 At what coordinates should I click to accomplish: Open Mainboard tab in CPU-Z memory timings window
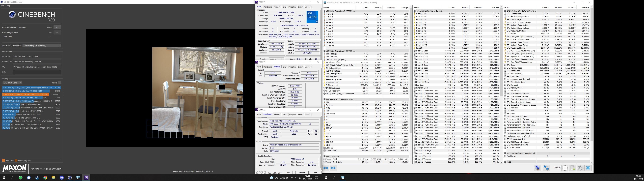[x=267, y=67]
